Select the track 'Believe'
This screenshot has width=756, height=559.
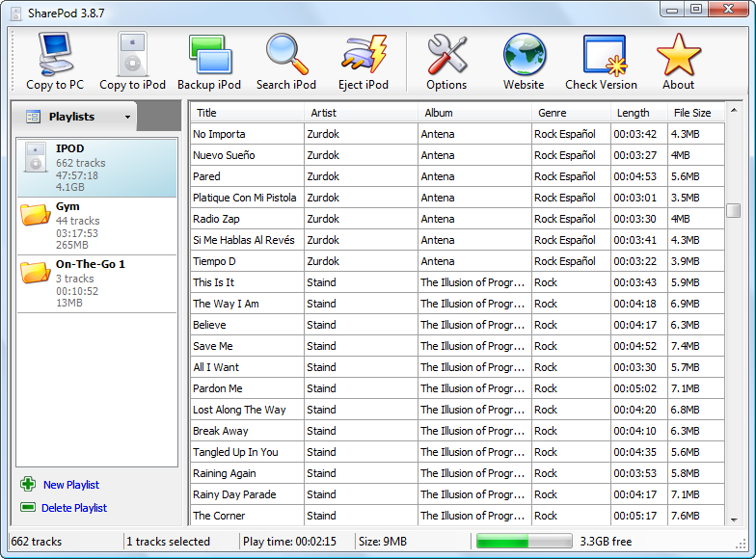point(457,325)
